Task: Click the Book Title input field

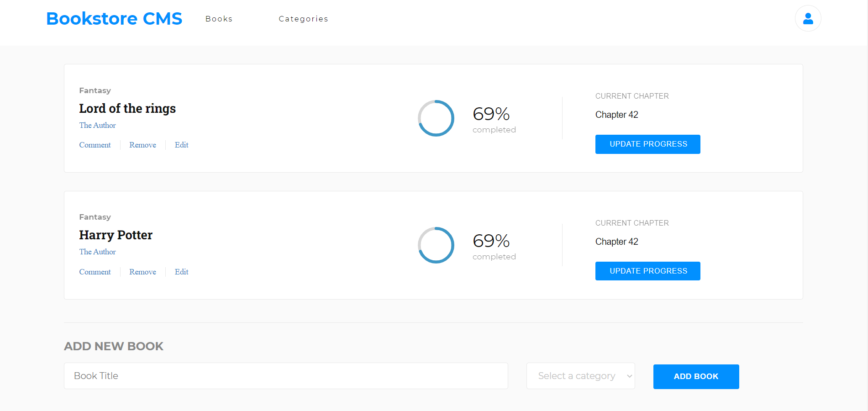Action: tap(286, 376)
